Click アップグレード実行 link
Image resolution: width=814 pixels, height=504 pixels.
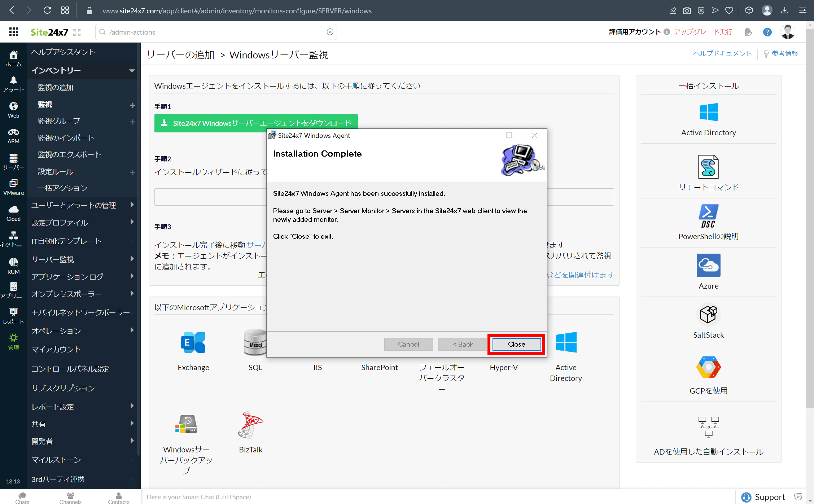pyautogui.click(x=703, y=32)
